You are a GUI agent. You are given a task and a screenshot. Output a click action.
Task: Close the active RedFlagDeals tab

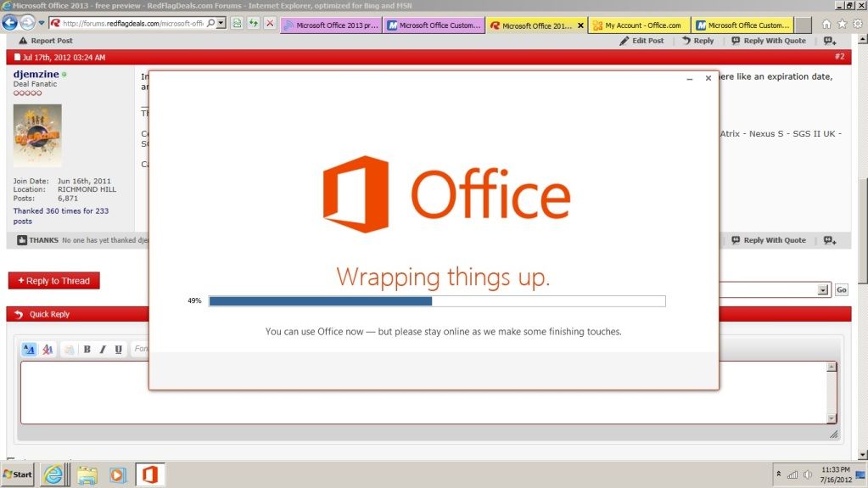(x=580, y=25)
